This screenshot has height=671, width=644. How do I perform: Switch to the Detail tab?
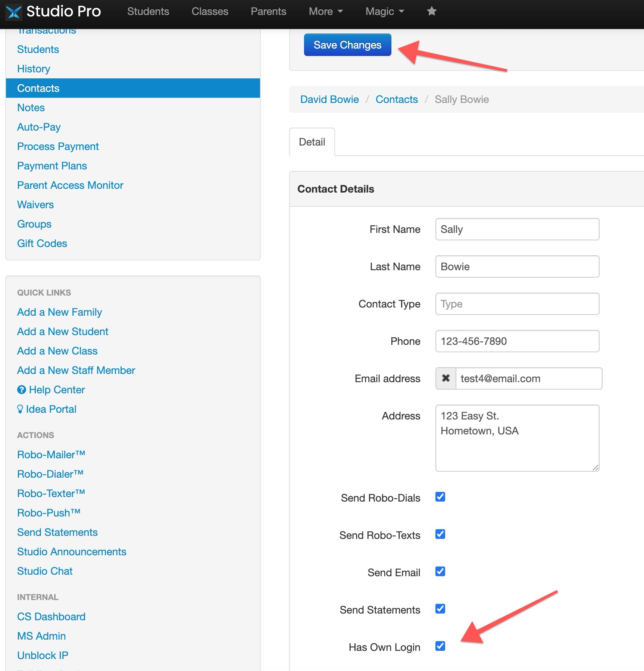pos(312,142)
